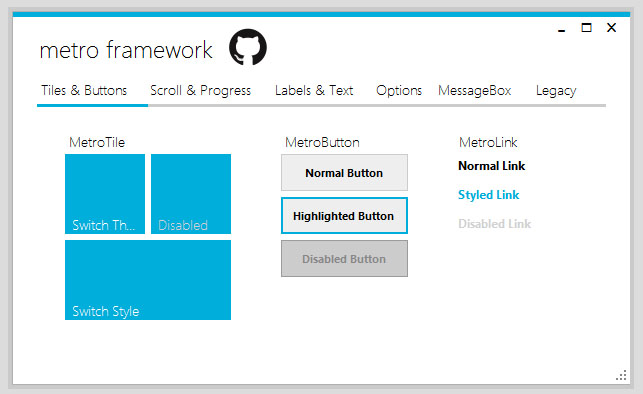Show the Legacy tab
The image size is (643, 394).
tap(556, 90)
